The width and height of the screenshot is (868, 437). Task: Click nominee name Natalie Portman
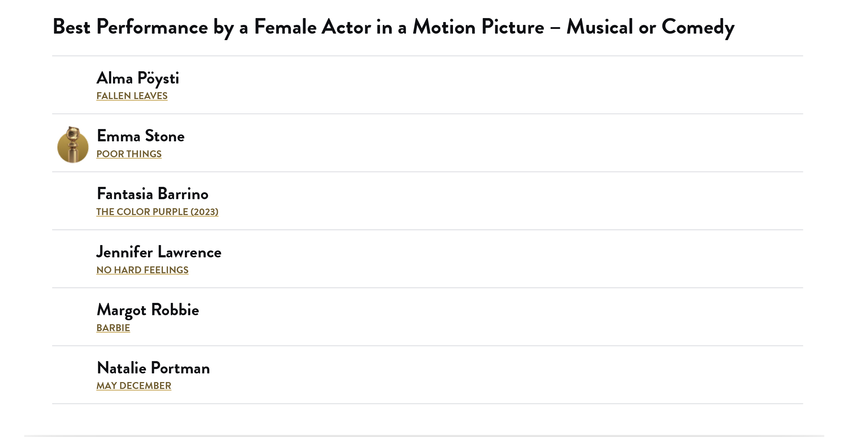point(153,368)
